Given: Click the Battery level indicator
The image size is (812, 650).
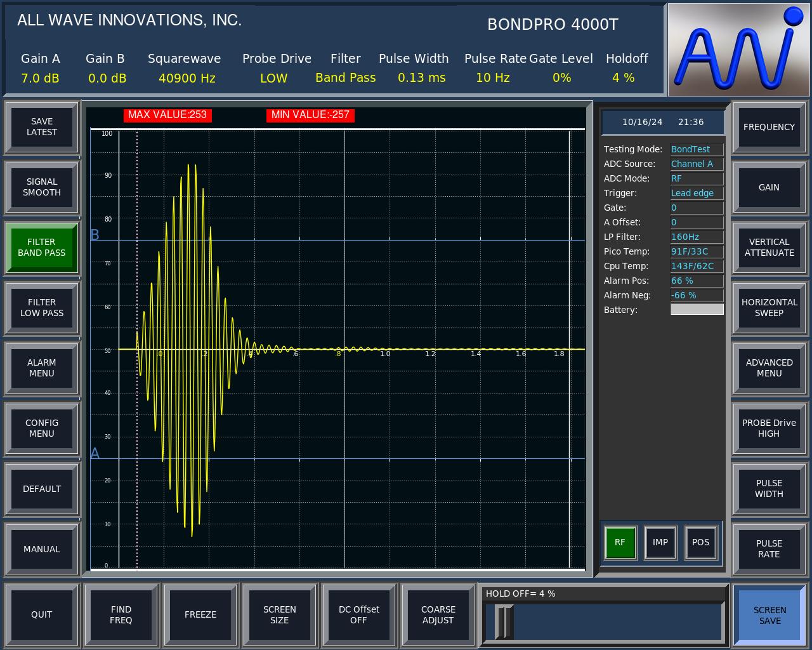Looking at the screenshot, I should (697, 309).
